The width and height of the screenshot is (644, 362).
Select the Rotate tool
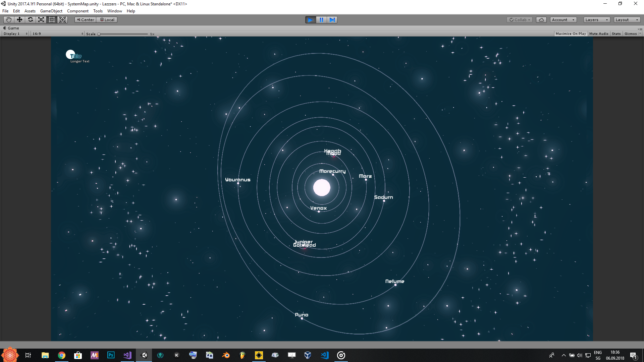tap(30, 20)
